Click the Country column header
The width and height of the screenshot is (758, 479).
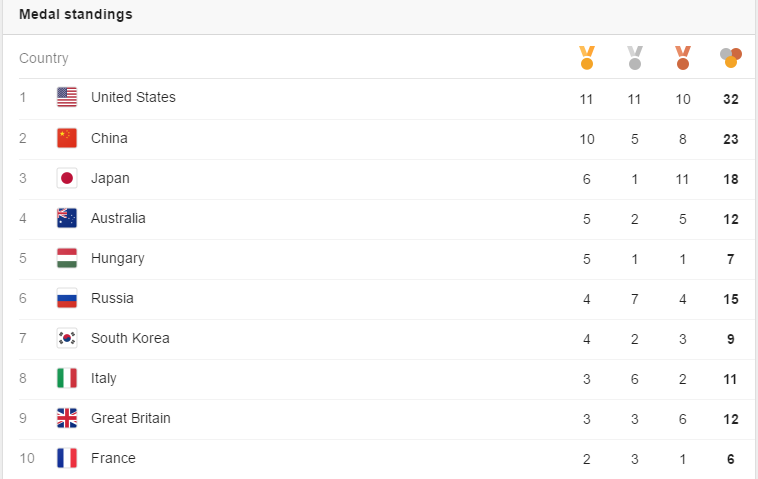click(44, 59)
